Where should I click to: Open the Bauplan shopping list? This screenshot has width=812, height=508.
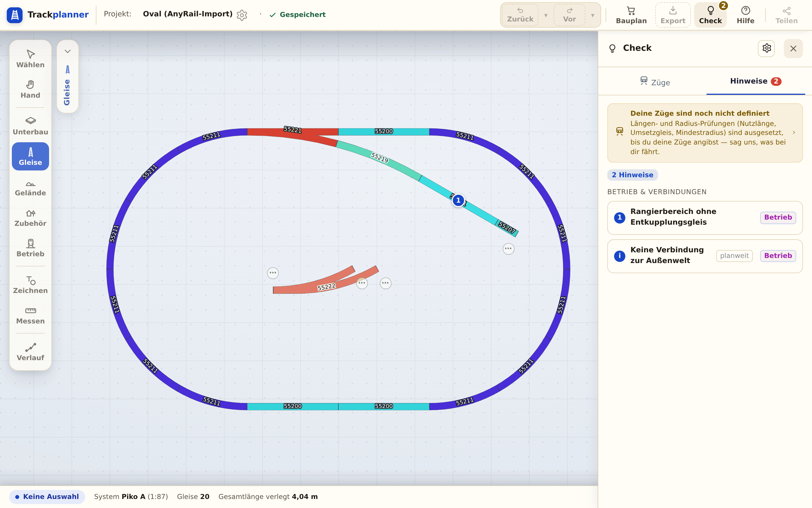631,15
